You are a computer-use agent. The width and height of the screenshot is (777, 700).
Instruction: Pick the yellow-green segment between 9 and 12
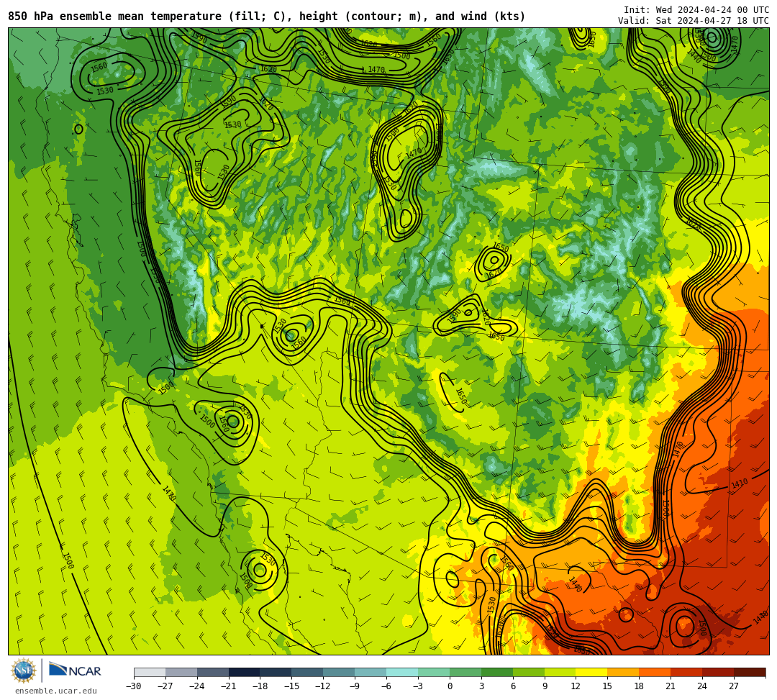560,672
